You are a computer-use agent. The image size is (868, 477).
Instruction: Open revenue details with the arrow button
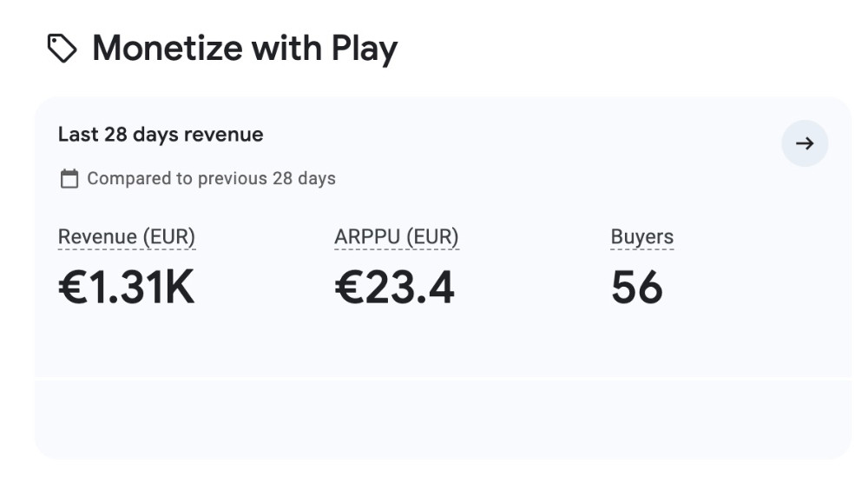(x=805, y=143)
